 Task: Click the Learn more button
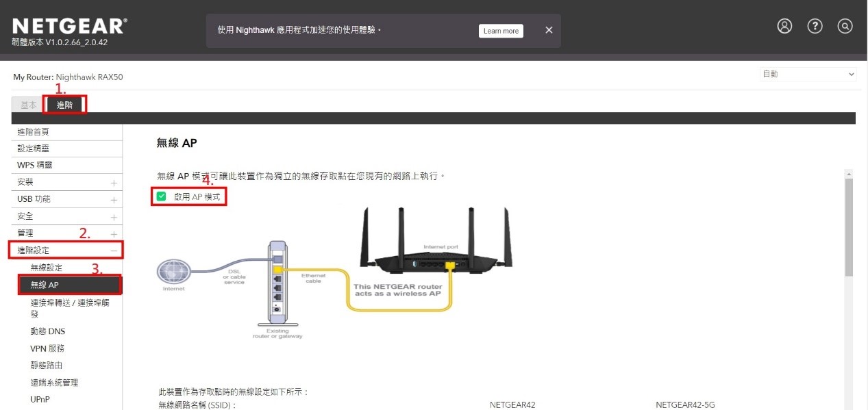click(501, 31)
